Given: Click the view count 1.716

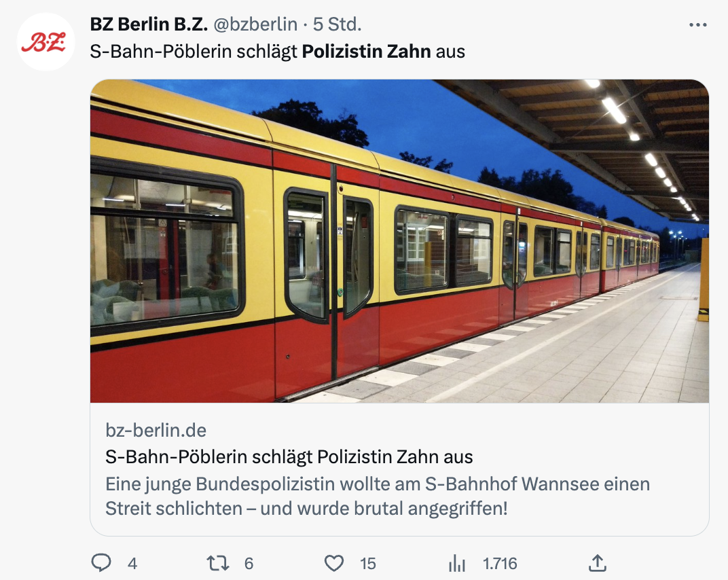Looking at the screenshot, I should point(500,563).
